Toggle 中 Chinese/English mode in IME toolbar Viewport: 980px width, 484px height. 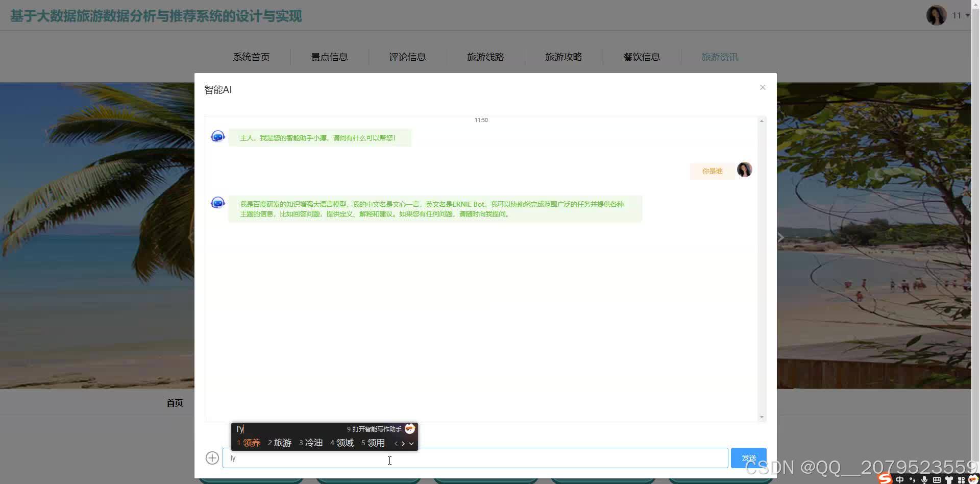coord(900,479)
